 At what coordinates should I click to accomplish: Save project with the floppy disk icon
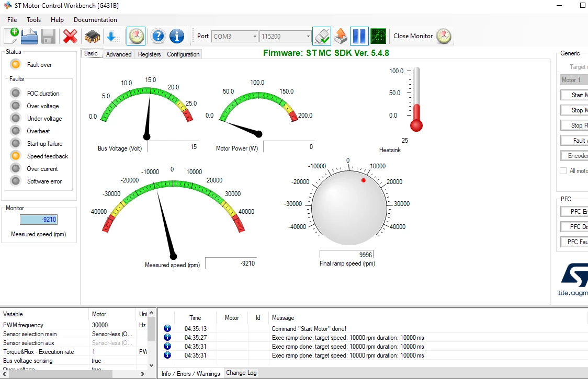[x=48, y=37]
